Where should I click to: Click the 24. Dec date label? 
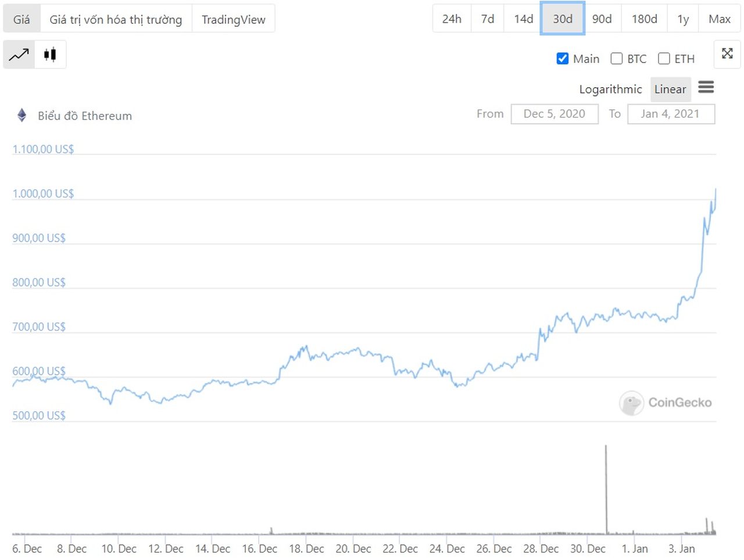(447, 549)
